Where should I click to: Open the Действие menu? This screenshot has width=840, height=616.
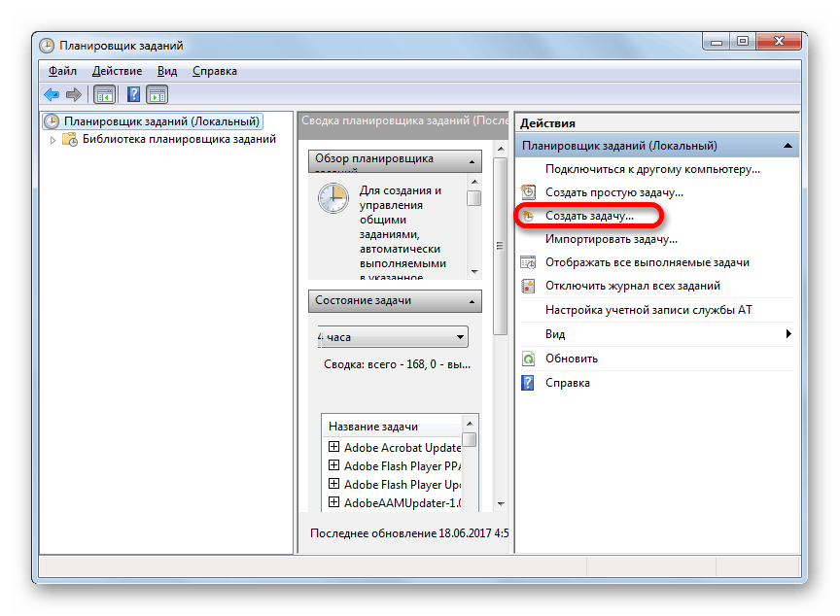118,70
